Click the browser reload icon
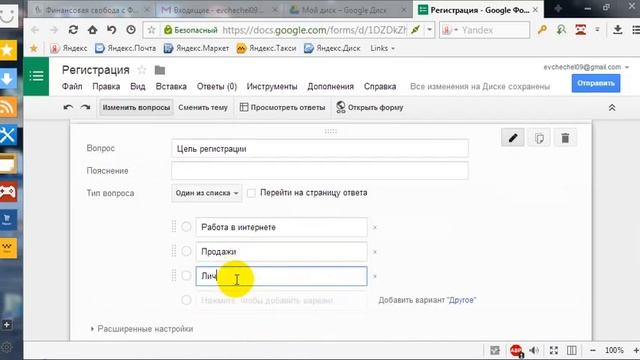The width and height of the screenshot is (640, 360). 73,30
